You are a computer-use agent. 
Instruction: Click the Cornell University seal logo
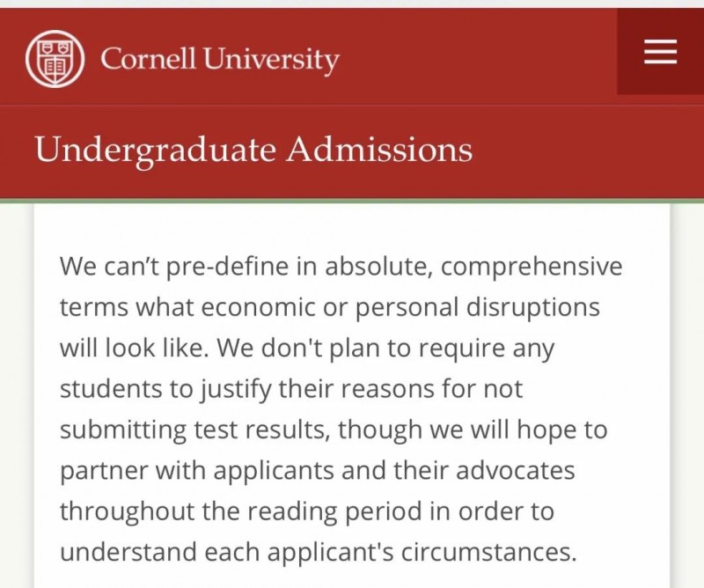pyautogui.click(x=55, y=58)
